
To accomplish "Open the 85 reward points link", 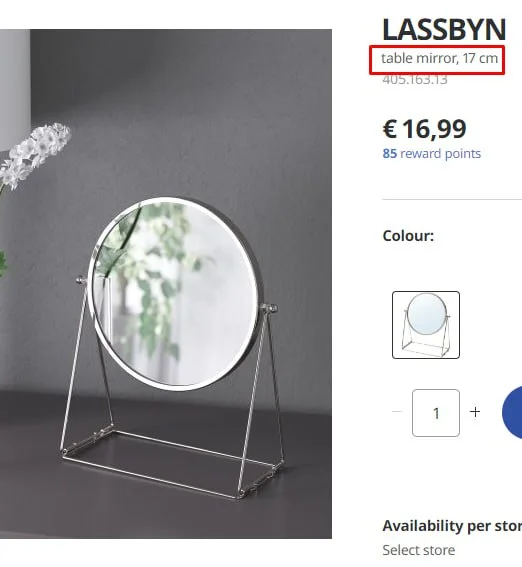I will coord(432,154).
